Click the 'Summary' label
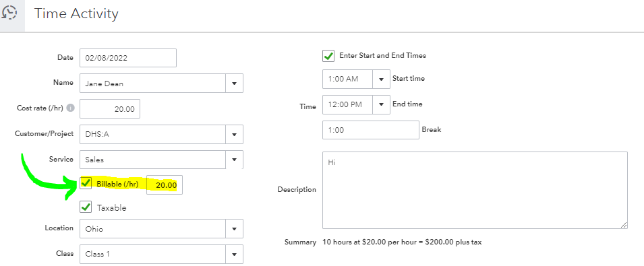 click(x=301, y=242)
